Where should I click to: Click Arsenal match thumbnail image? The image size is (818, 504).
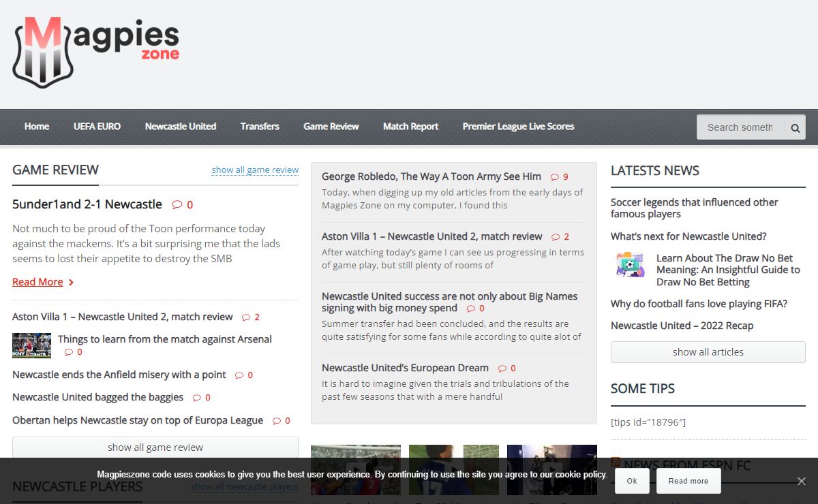(x=31, y=345)
